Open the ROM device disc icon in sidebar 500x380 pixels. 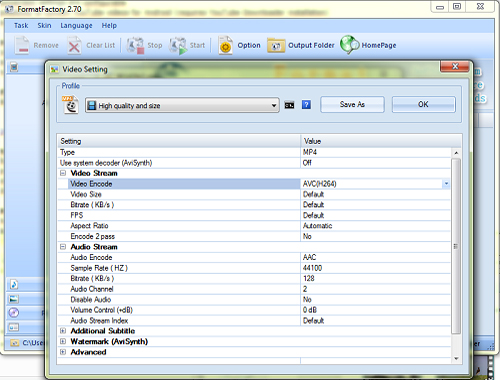pos(14,313)
